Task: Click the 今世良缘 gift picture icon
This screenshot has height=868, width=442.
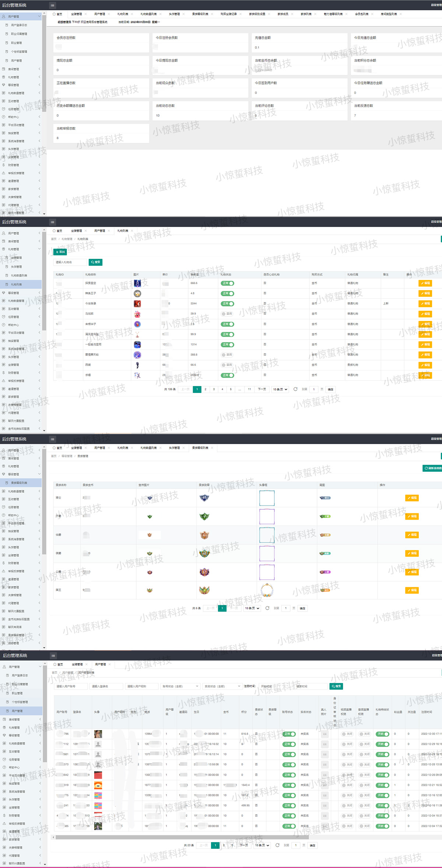Action: (137, 304)
